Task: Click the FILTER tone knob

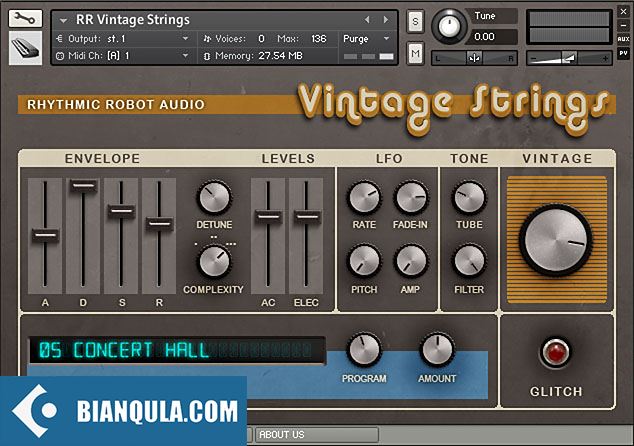Action: 469,261
